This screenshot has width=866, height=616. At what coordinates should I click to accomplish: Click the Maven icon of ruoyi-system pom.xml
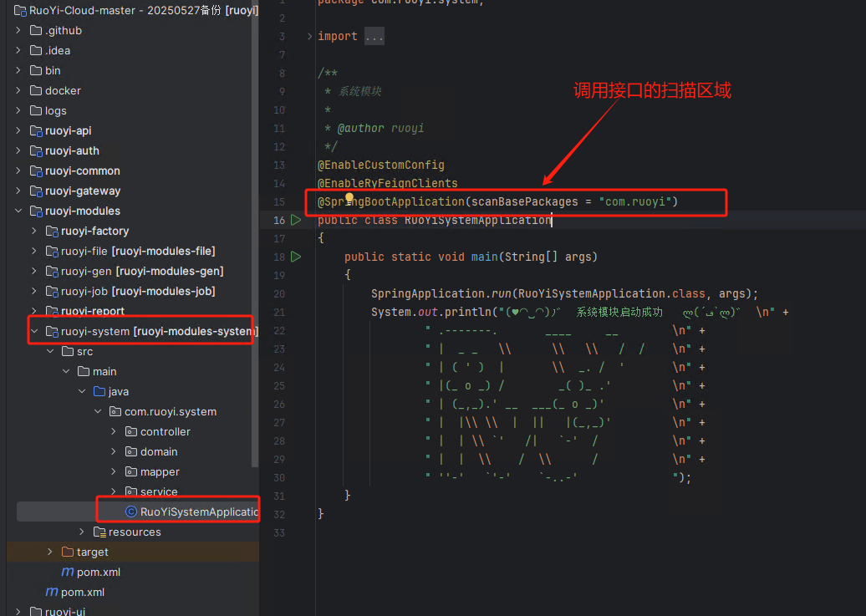tap(68, 572)
